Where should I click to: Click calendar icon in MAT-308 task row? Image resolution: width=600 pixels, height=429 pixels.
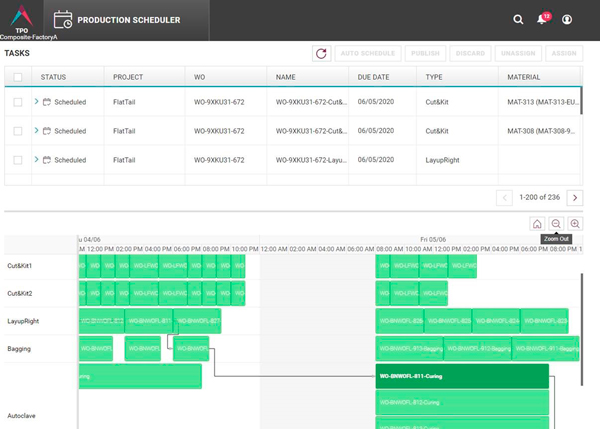[x=47, y=131]
